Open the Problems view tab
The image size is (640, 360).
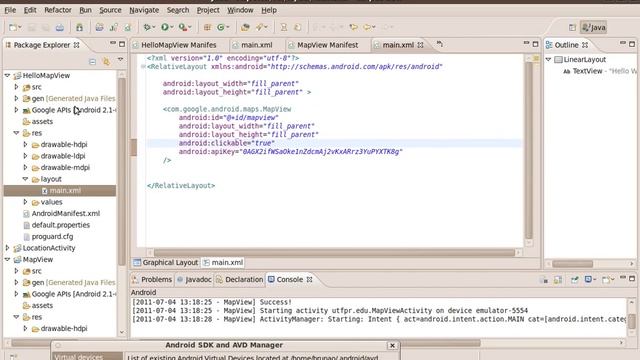(152, 280)
